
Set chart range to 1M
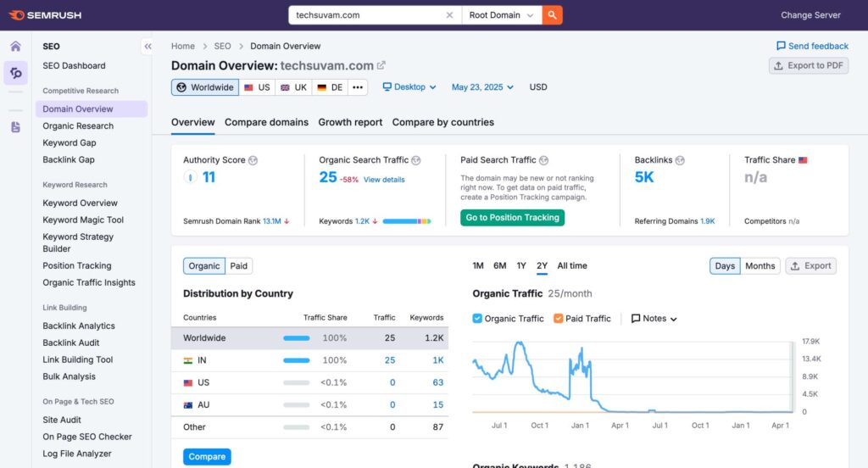(478, 266)
